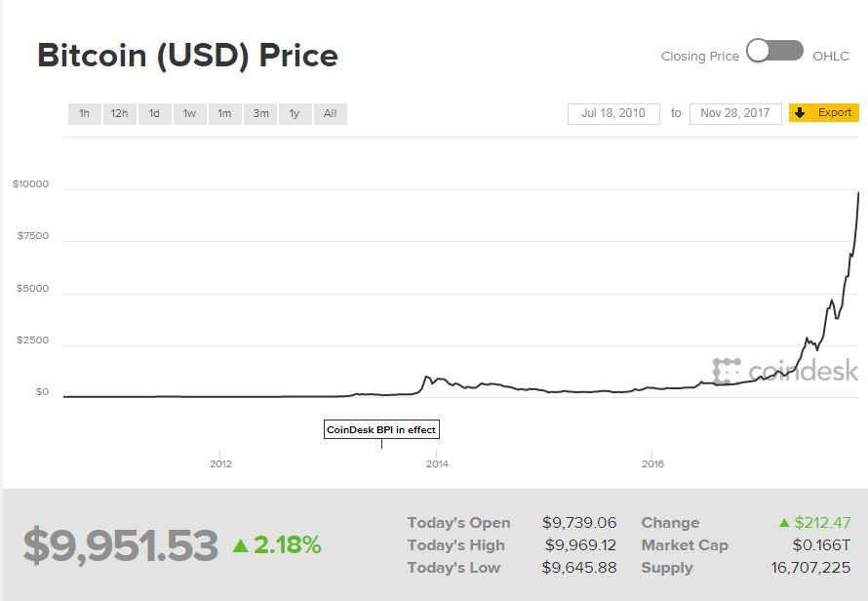Click the $9,951.53 current price
This screenshot has height=601, width=868.
[x=120, y=546]
